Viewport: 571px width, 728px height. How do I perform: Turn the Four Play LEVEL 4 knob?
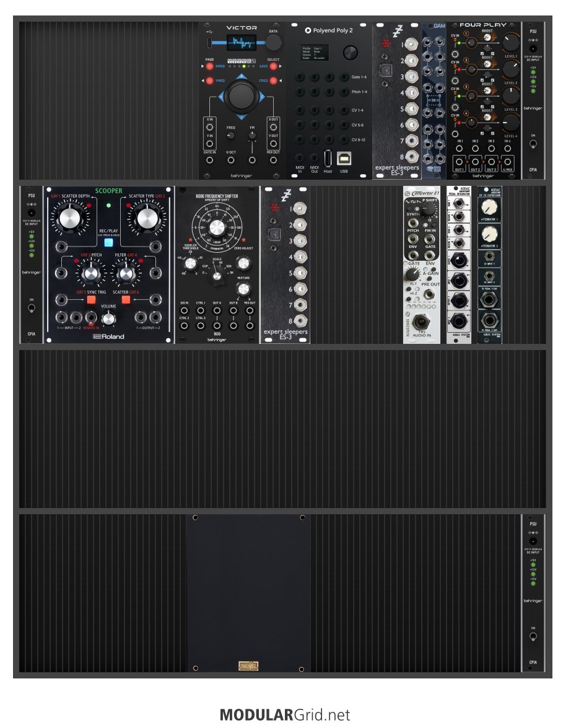511,123
